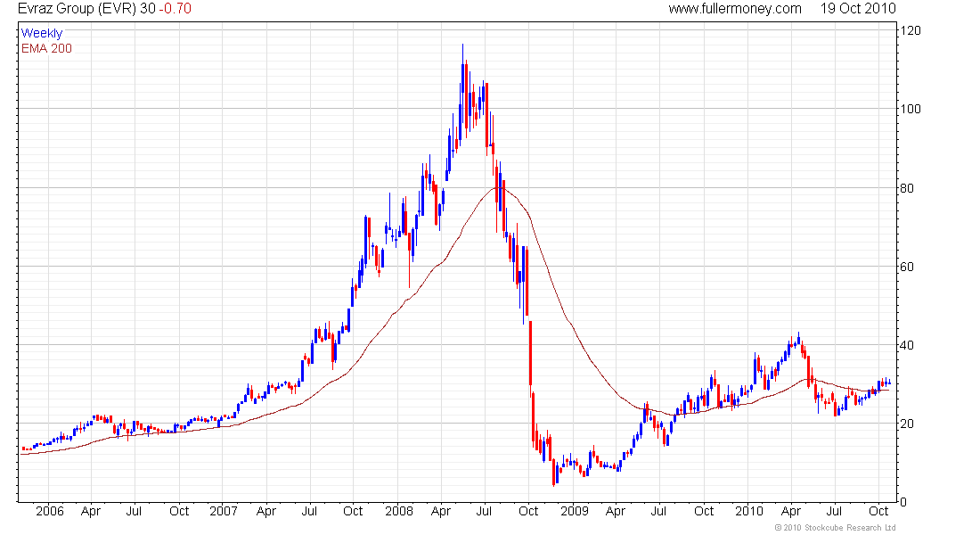Viewport: 980px width, 535px height.
Task: Click the '2009' year label on time axis
Action: tap(574, 511)
